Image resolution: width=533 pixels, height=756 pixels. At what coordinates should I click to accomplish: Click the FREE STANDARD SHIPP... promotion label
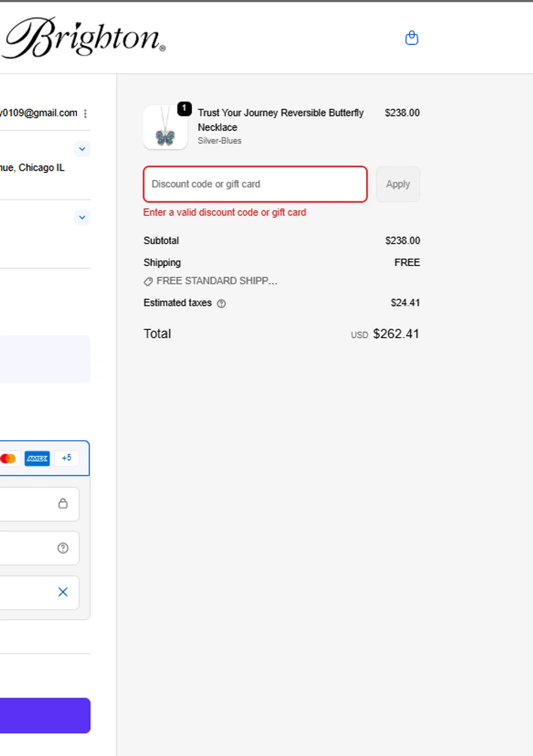pos(217,281)
